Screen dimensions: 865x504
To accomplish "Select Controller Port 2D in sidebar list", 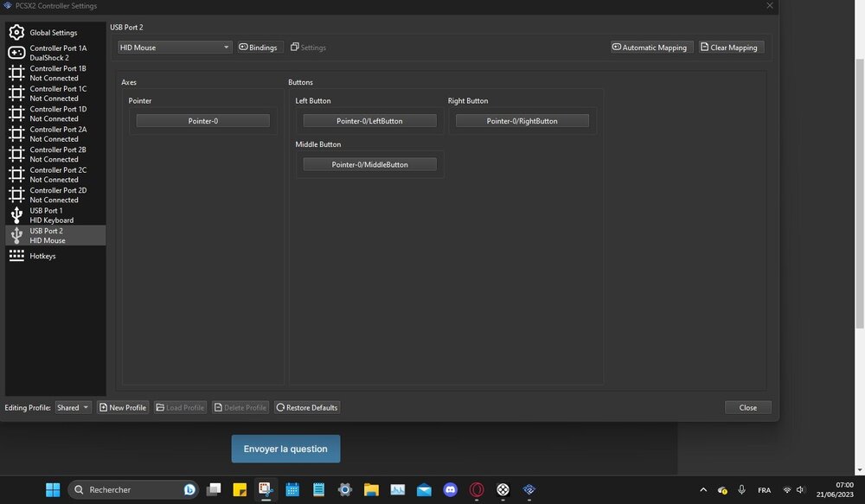I will click(x=57, y=195).
